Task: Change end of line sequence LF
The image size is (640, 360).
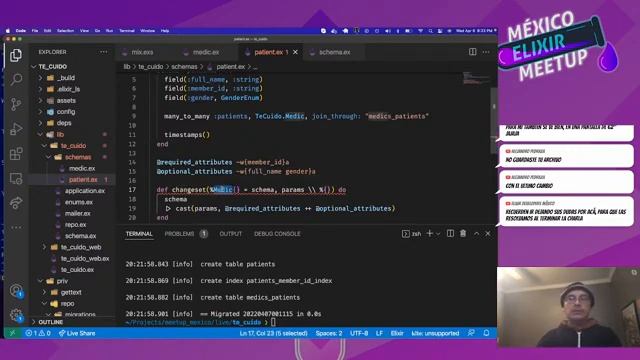Action: 379,333
